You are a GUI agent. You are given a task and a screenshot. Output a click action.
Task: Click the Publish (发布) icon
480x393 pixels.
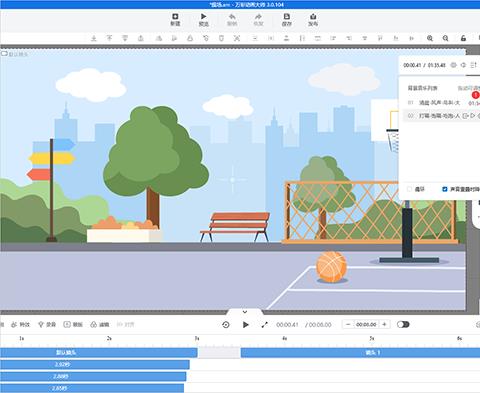[313, 17]
